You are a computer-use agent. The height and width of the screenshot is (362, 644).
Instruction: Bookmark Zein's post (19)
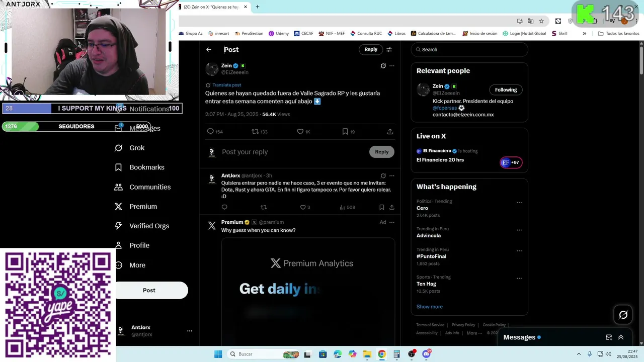tap(349, 131)
